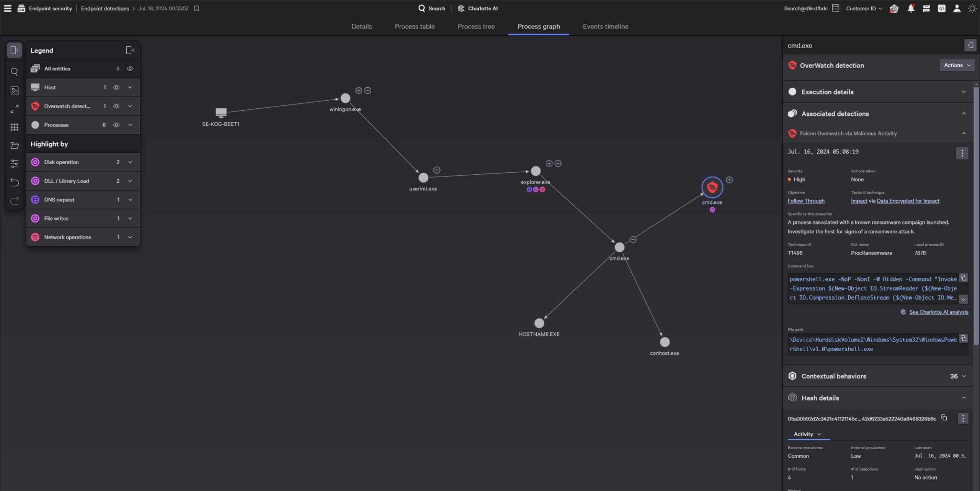This screenshot has width=980, height=491.
Task: Expand the Processes legend row
Action: point(130,125)
